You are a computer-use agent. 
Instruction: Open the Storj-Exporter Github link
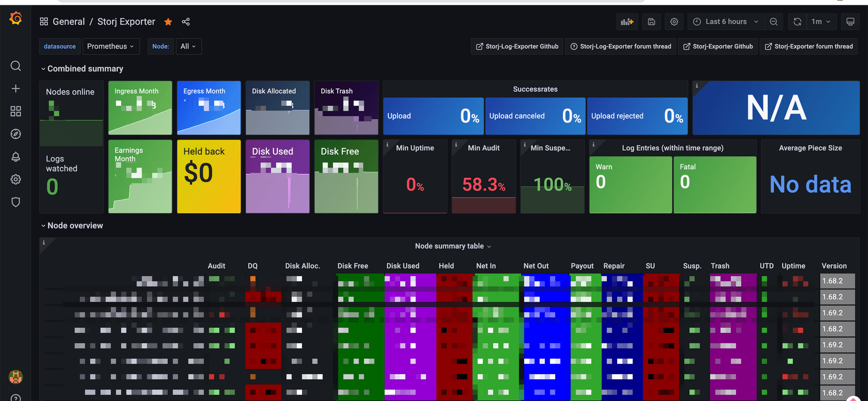(x=718, y=46)
